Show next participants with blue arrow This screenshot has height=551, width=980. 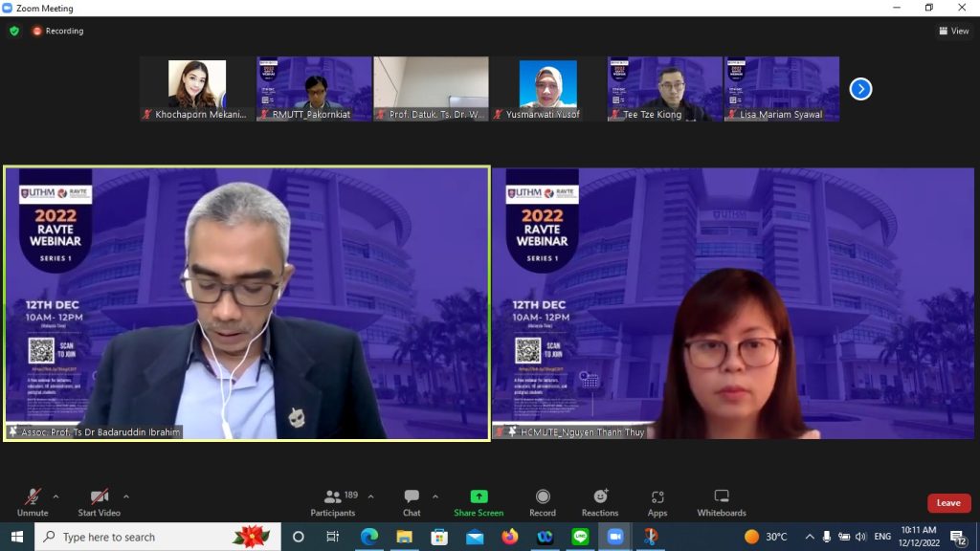(860, 89)
